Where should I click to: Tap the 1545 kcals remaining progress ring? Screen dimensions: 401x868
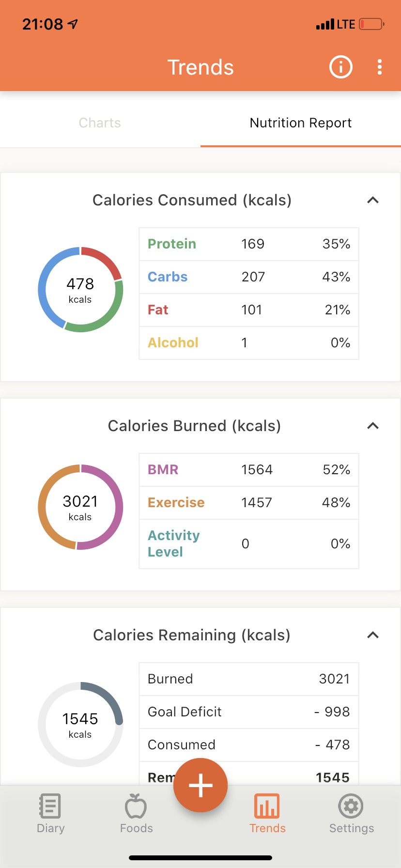pos(80,725)
